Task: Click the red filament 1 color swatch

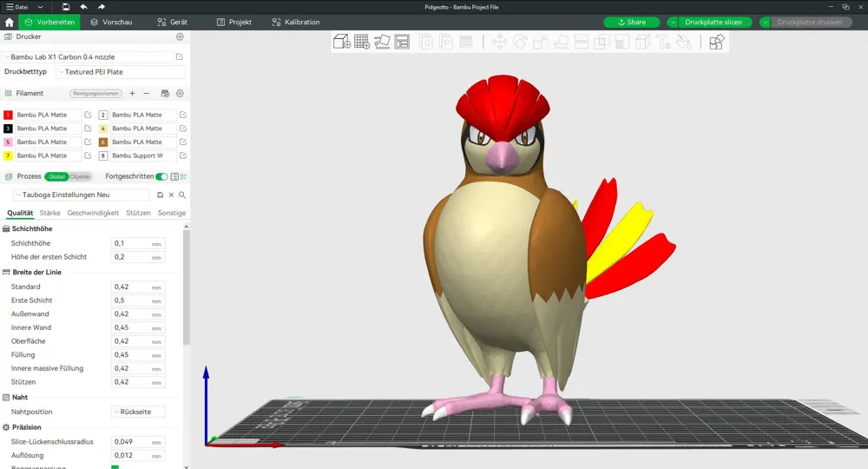Action: (8, 115)
